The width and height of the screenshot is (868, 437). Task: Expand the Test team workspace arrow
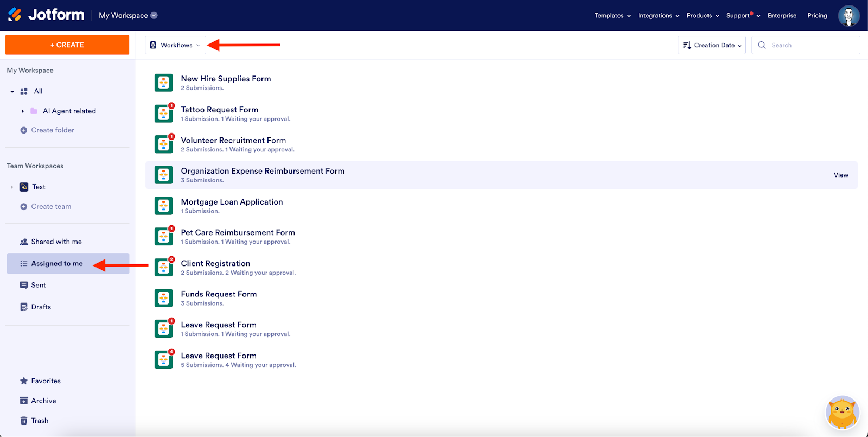12,187
